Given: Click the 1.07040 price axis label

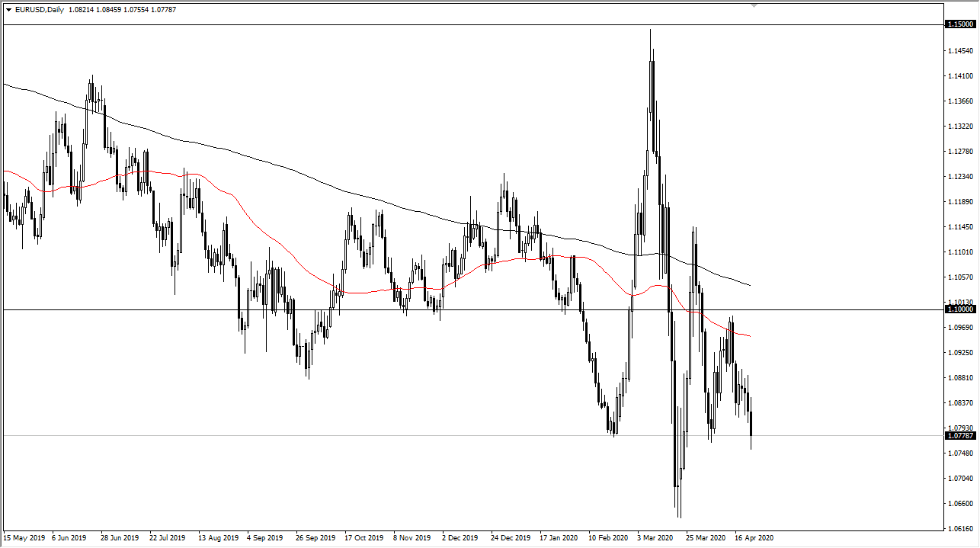Looking at the screenshot, I should point(960,479).
